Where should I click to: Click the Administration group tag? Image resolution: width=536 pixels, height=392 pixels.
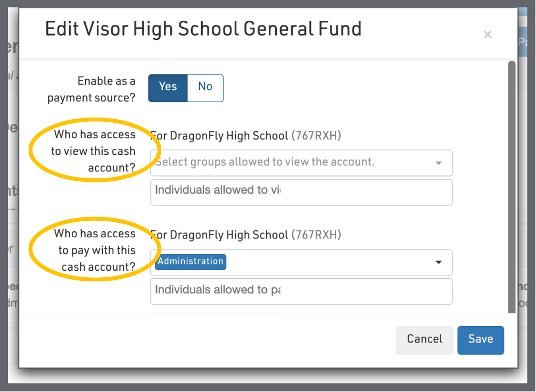(191, 262)
